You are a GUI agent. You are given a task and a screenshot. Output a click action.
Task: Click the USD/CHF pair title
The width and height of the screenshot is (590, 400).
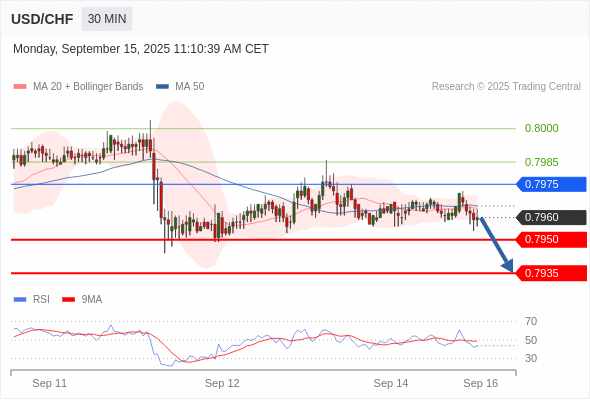pyautogui.click(x=42, y=19)
